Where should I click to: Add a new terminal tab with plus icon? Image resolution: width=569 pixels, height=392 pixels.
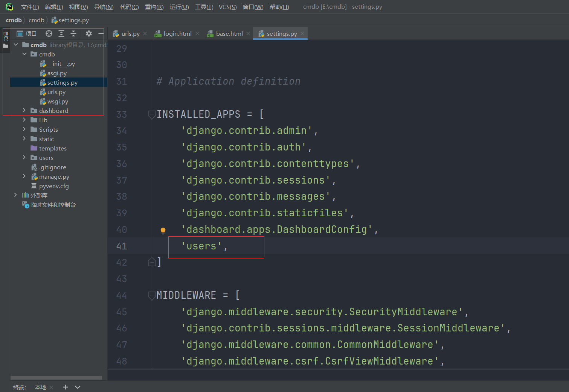pyautogui.click(x=66, y=387)
